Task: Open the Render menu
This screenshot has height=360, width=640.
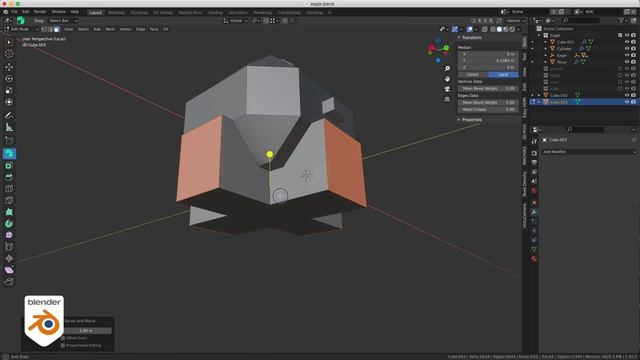Action: coord(40,12)
